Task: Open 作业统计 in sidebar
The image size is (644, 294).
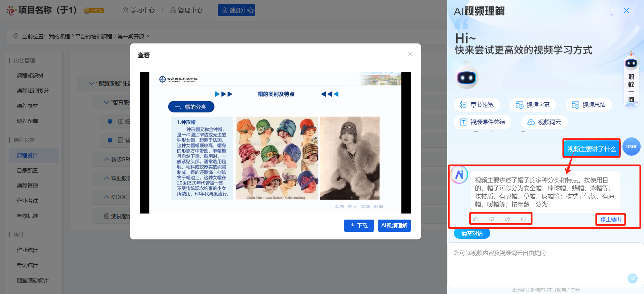Action: (27, 250)
